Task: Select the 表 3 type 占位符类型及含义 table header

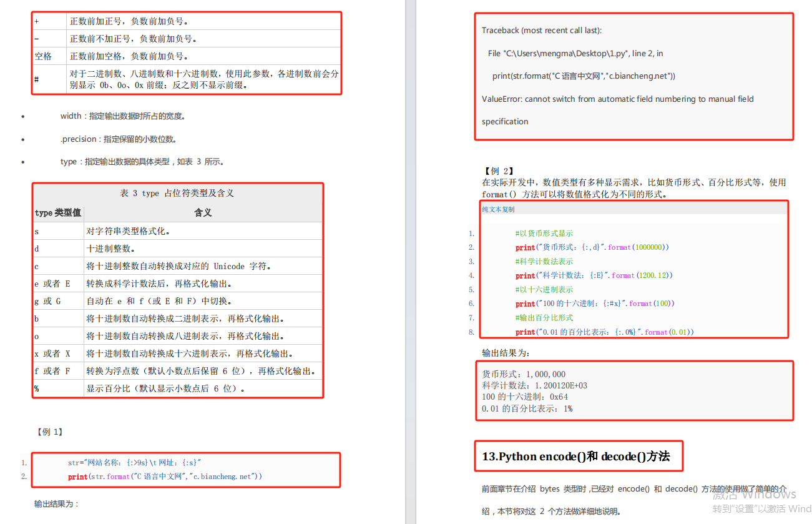Action: pos(177,193)
